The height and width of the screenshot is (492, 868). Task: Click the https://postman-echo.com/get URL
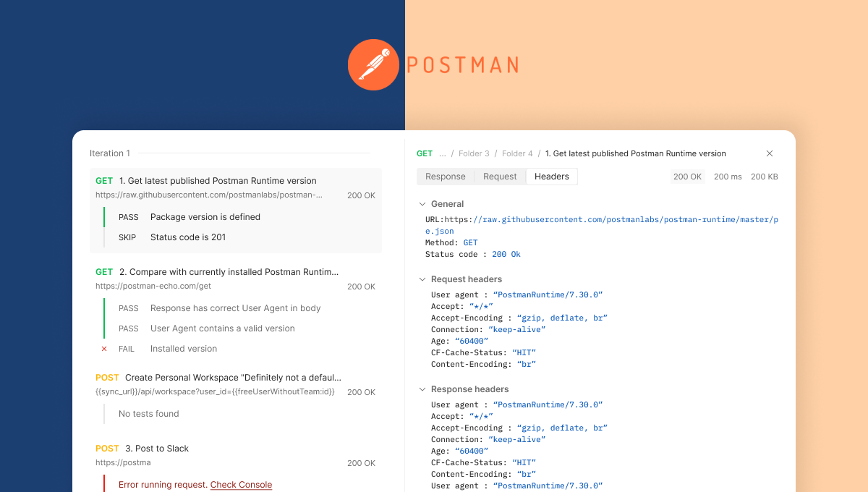(153, 287)
